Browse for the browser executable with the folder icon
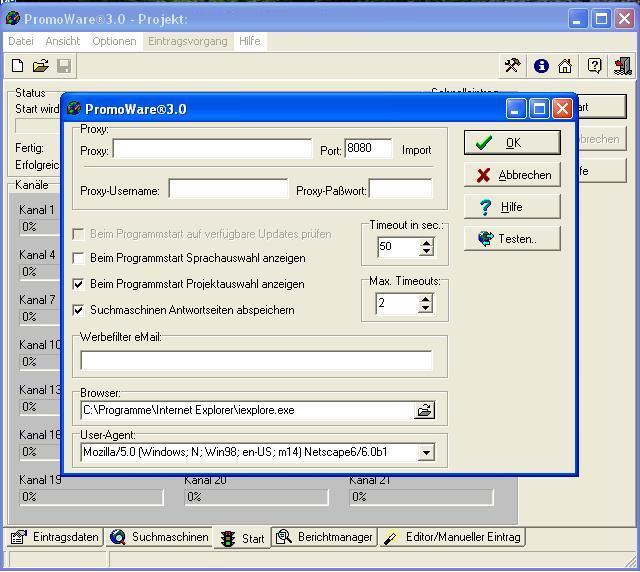Screen dimensions: 640x572 pos(424,410)
